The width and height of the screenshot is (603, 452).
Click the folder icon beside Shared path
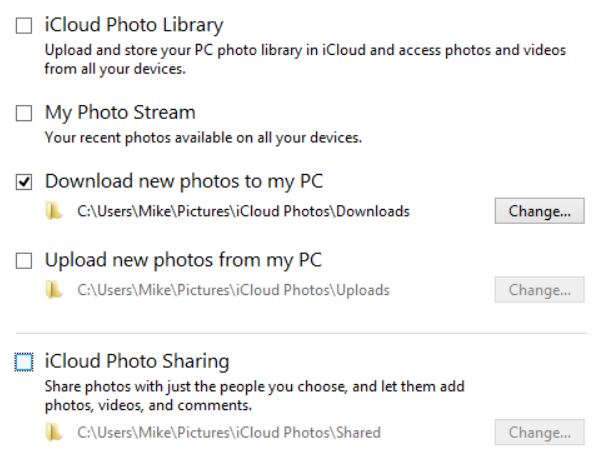coord(54,433)
